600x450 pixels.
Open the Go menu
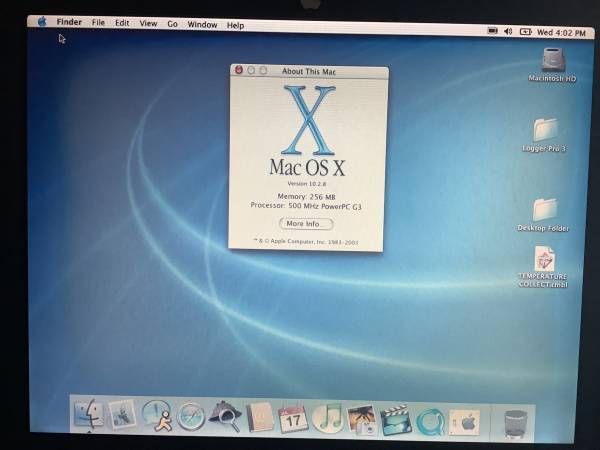click(x=172, y=24)
